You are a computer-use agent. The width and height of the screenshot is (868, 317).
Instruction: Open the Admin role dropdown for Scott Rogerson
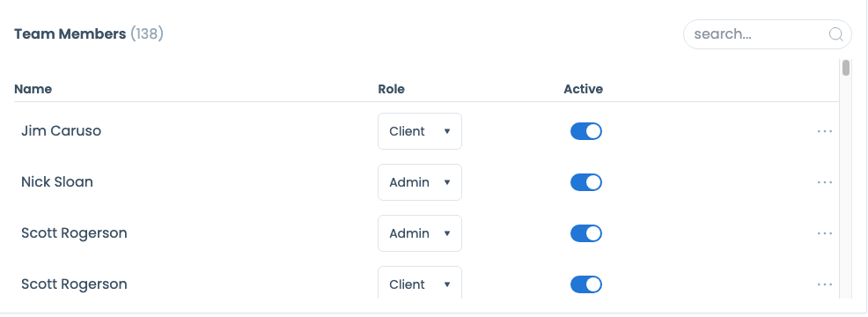(x=420, y=233)
